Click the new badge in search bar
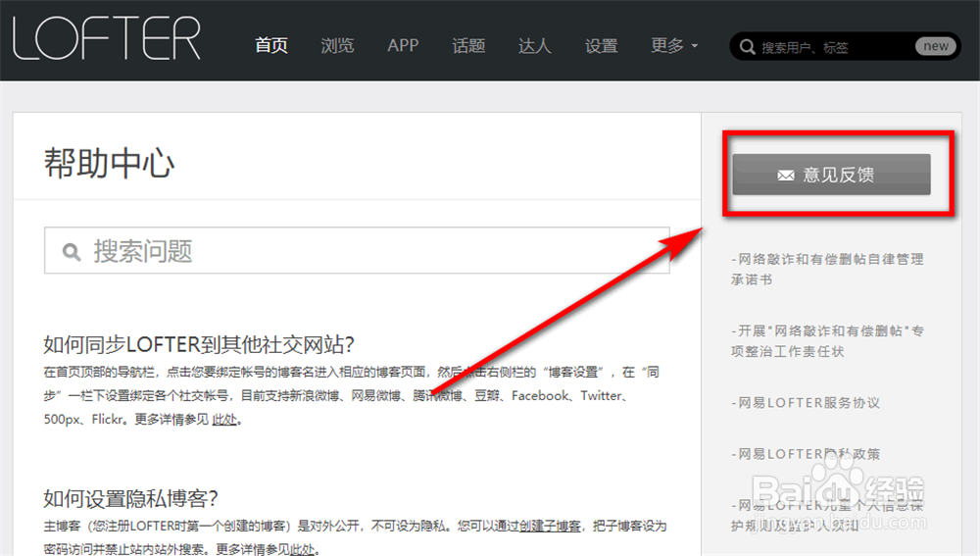 pos(936,46)
